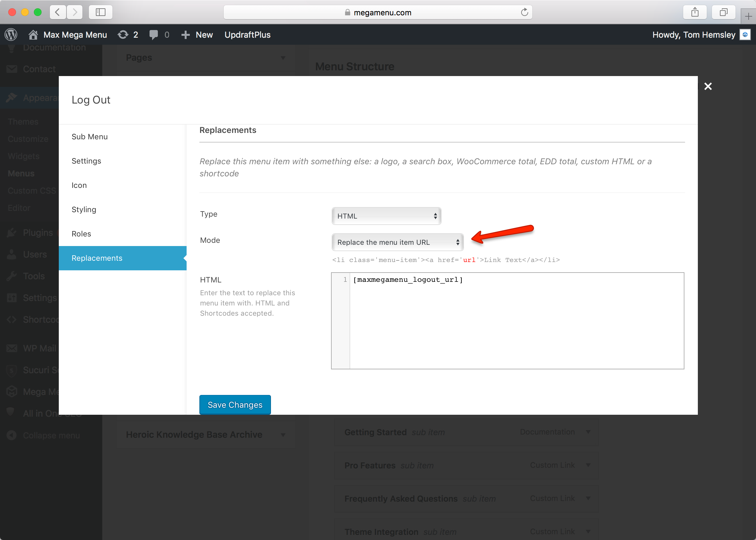
Task: Expand the Getting Started menu item
Action: coord(588,432)
